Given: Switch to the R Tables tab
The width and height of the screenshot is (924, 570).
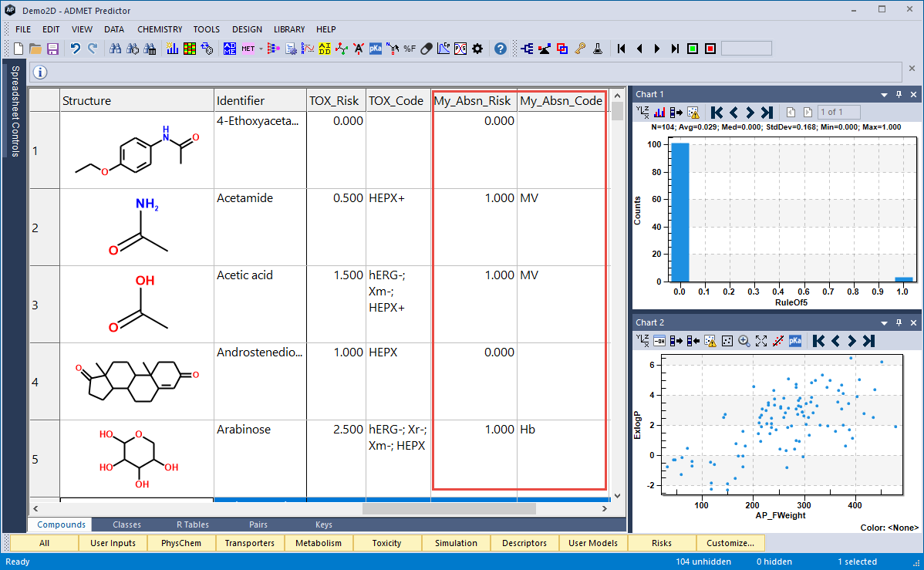Looking at the screenshot, I should click(x=193, y=524).
